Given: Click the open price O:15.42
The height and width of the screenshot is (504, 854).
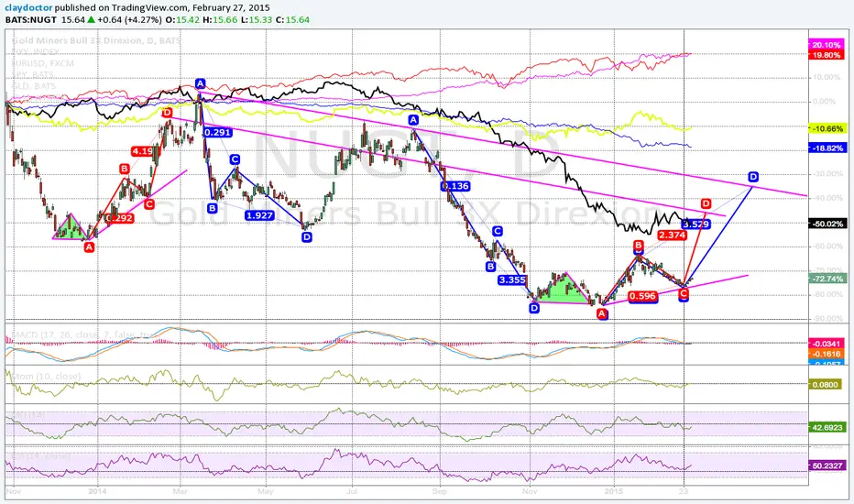Looking at the screenshot, I should point(181,19).
